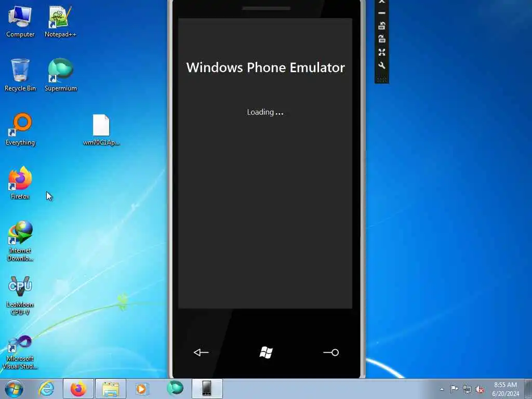This screenshot has height=399, width=532.
Task: Select the LeoMoon CPU-V desktop icon
Action: tap(20, 296)
